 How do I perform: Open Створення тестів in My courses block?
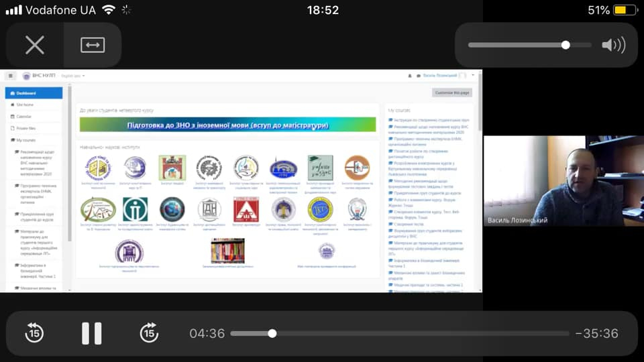click(409, 224)
